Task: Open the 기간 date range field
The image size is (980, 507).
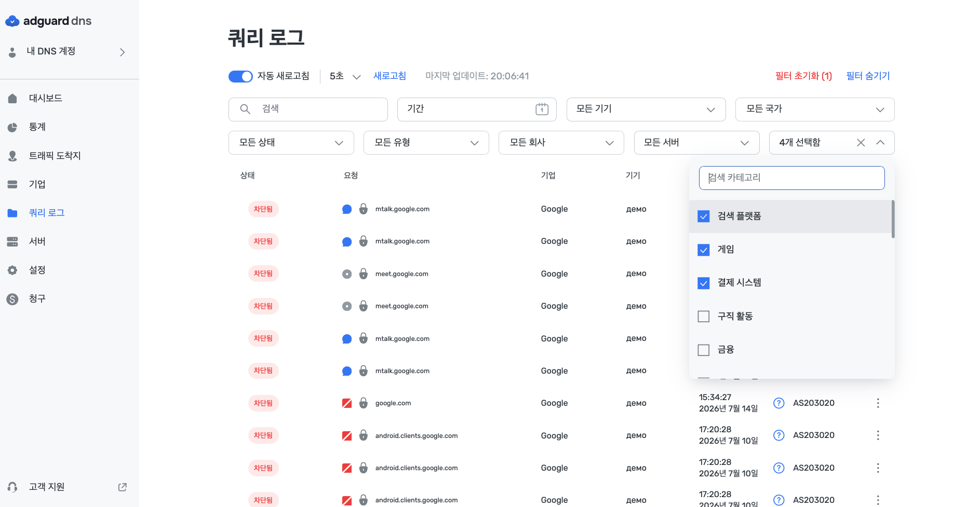Action: tap(477, 109)
